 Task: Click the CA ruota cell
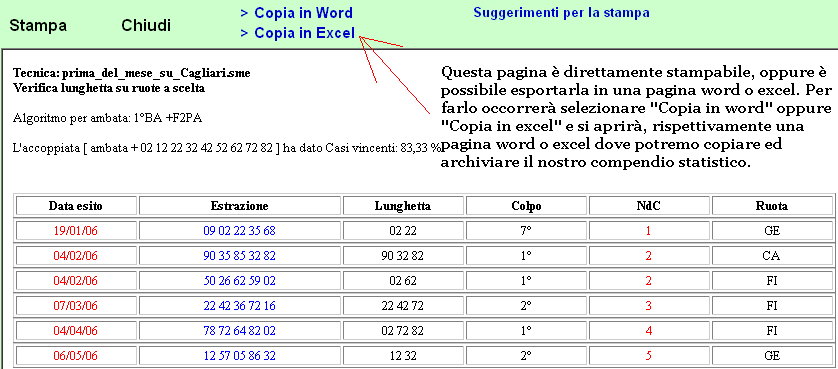click(x=772, y=256)
